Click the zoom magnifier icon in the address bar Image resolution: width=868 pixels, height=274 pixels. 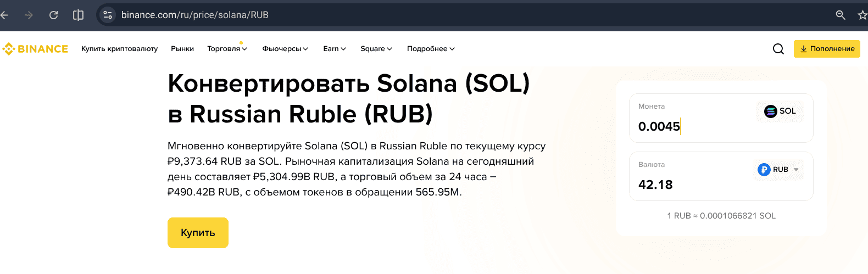tap(841, 15)
